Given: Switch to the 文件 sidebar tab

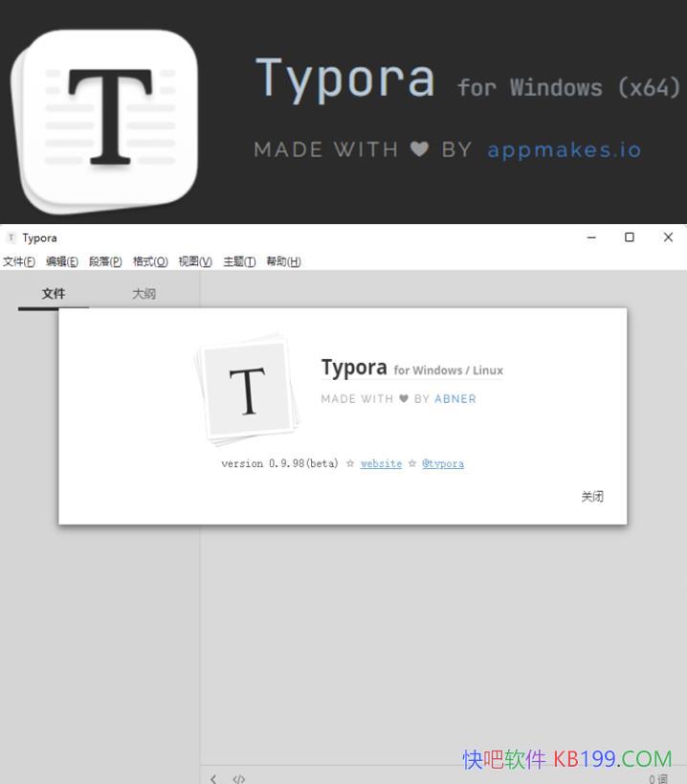Looking at the screenshot, I should click(x=54, y=294).
